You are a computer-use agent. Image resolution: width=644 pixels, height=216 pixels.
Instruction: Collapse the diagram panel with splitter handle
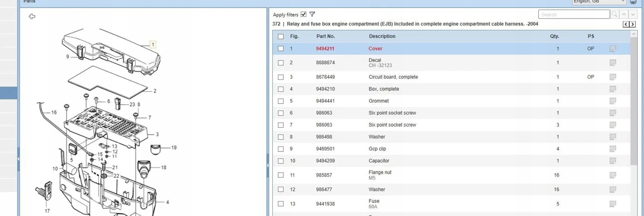click(x=268, y=165)
